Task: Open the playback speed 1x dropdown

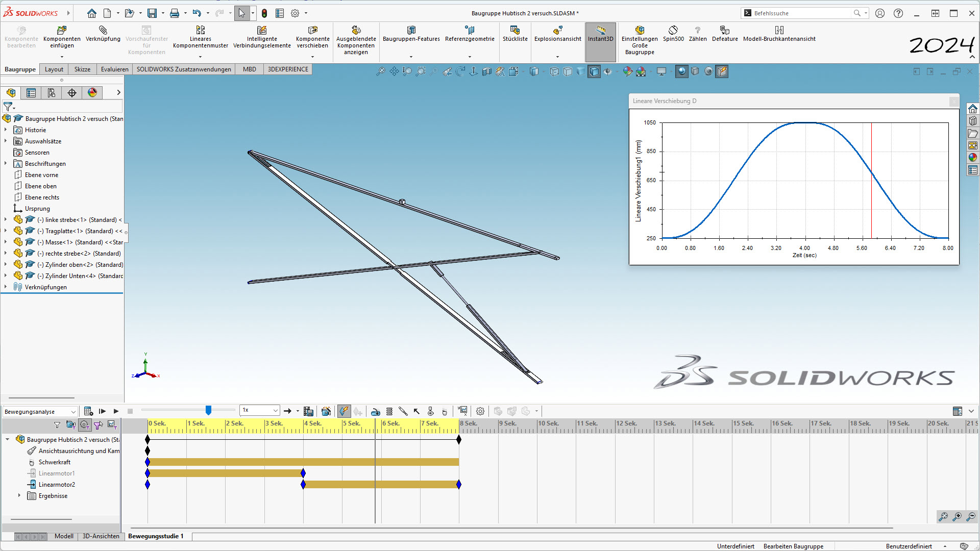Action: 260,410
